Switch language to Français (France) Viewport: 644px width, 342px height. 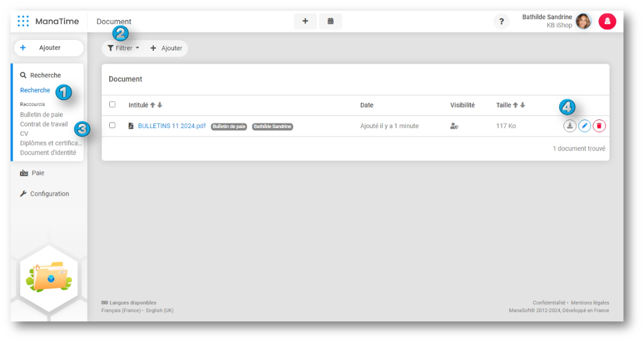pos(120,310)
